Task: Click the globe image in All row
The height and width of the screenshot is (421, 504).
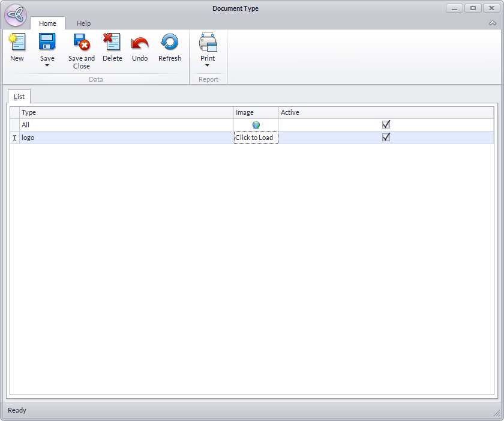Action: [256, 125]
